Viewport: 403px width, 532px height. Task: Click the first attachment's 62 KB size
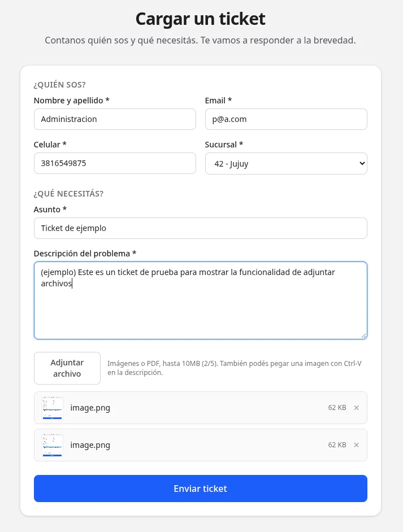point(337,408)
